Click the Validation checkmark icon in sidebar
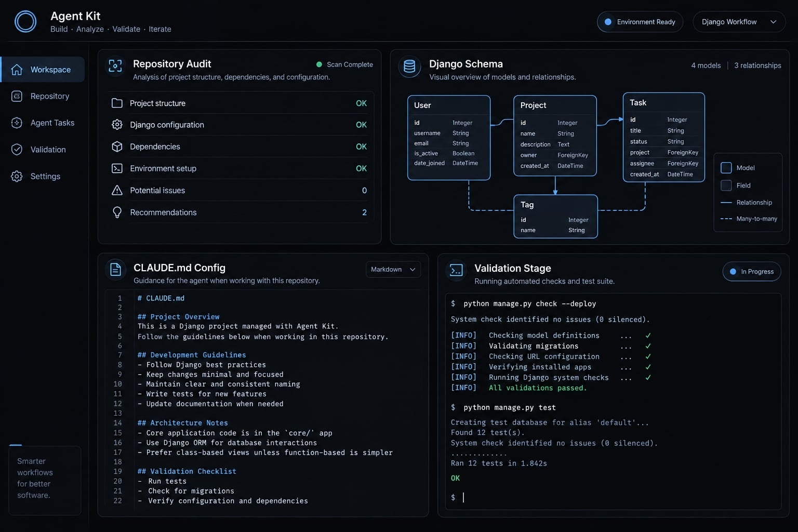 click(17, 150)
